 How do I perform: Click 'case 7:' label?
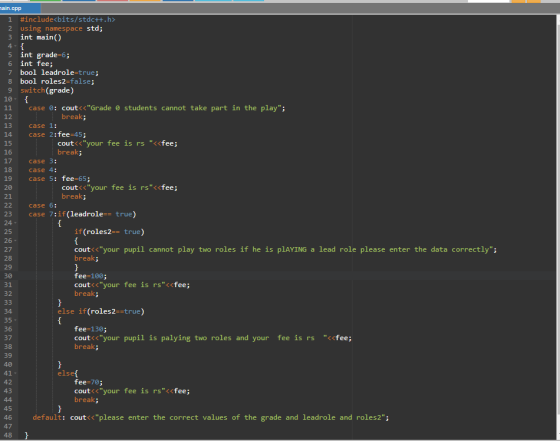[42, 214]
